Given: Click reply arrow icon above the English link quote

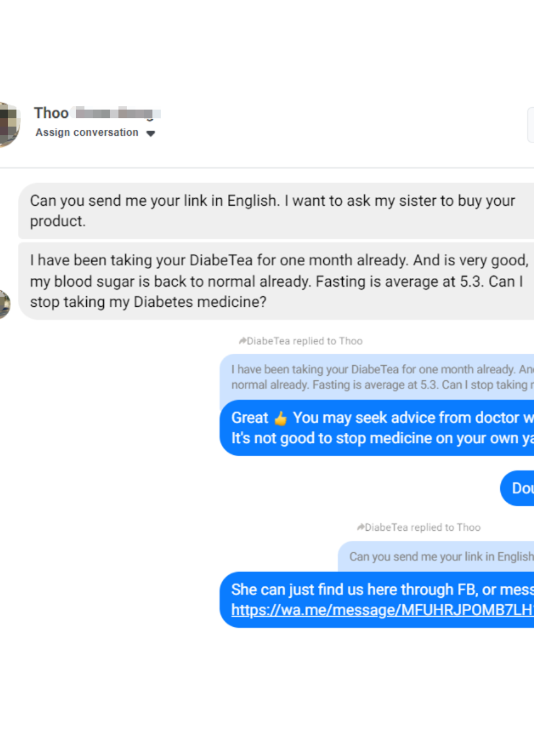Looking at the screenshot, I should click(x=360, y=527).
